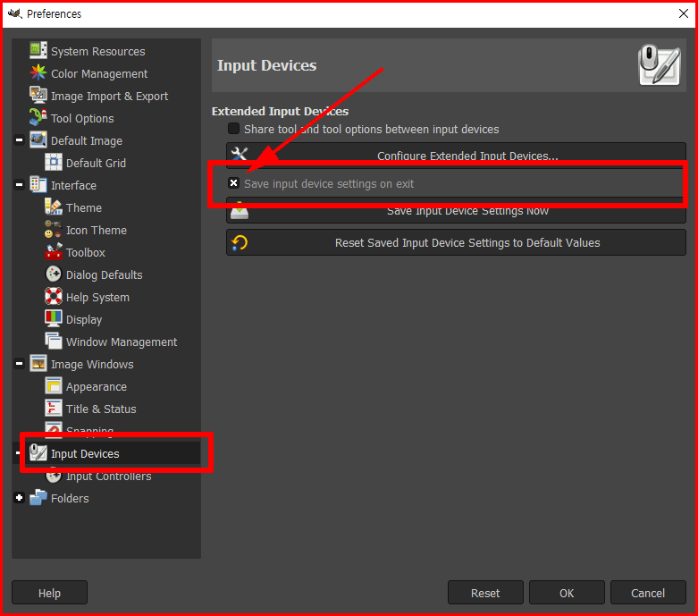This screenshot has height=616, width=698.
Task: Collapse the Image Windows tree branch
Action: pos(19,364)
